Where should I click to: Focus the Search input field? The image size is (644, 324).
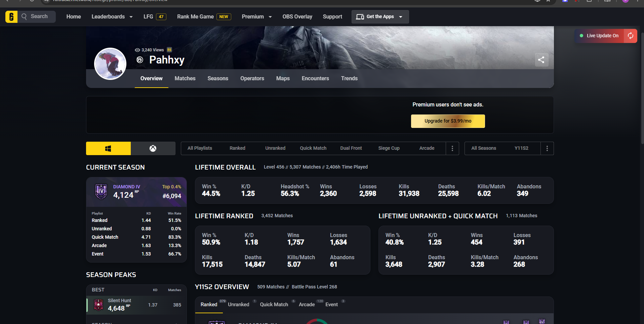pos(37,16)
